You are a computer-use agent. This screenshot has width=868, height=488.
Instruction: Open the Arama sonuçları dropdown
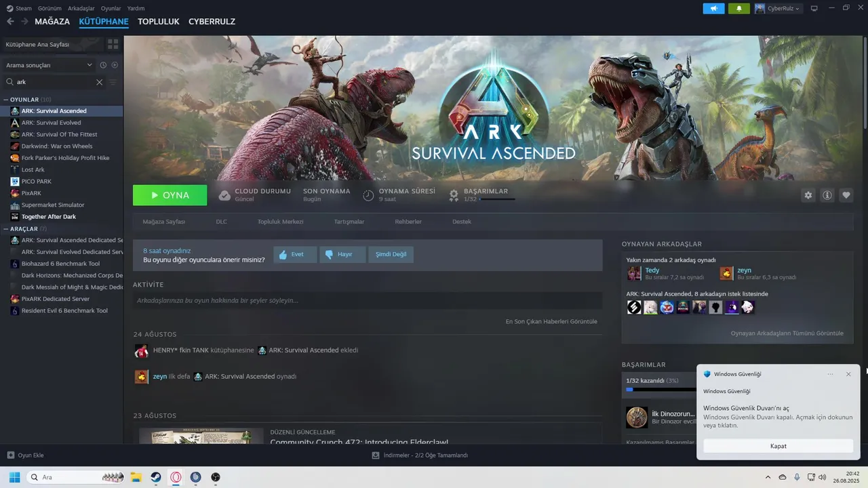pyautogui.click(x=49, y=65)
